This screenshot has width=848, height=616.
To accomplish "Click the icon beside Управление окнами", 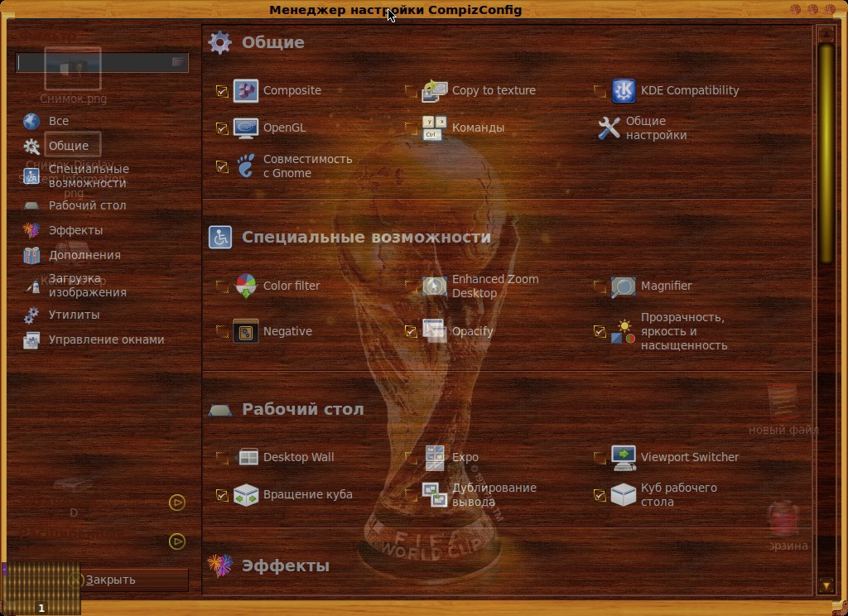I will [31, 339].
